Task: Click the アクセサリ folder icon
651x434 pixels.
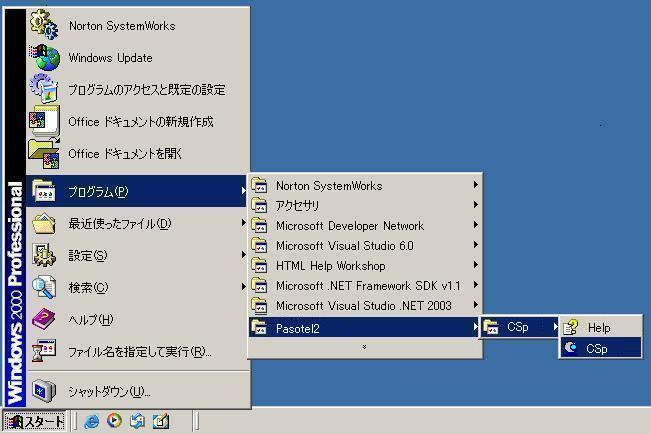Action: click(259, 205)
